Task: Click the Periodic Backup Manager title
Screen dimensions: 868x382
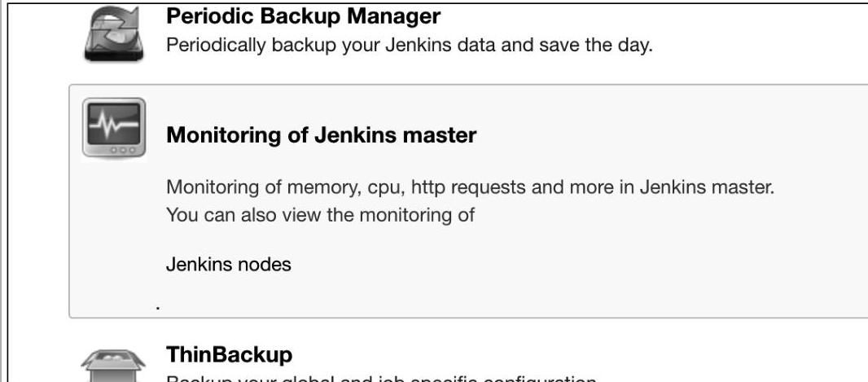Action: 304,15
